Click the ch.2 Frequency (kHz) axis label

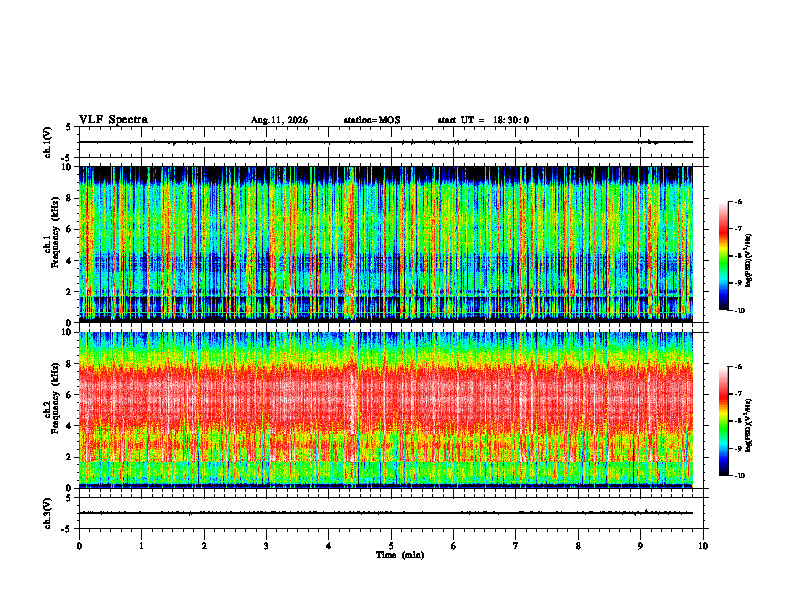click(50, 398)
